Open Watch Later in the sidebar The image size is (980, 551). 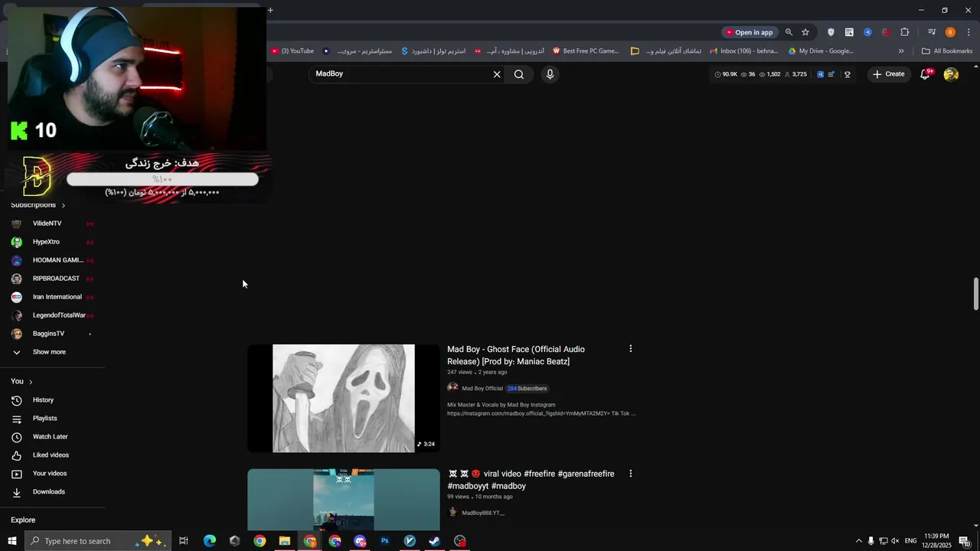click(52, 437)
